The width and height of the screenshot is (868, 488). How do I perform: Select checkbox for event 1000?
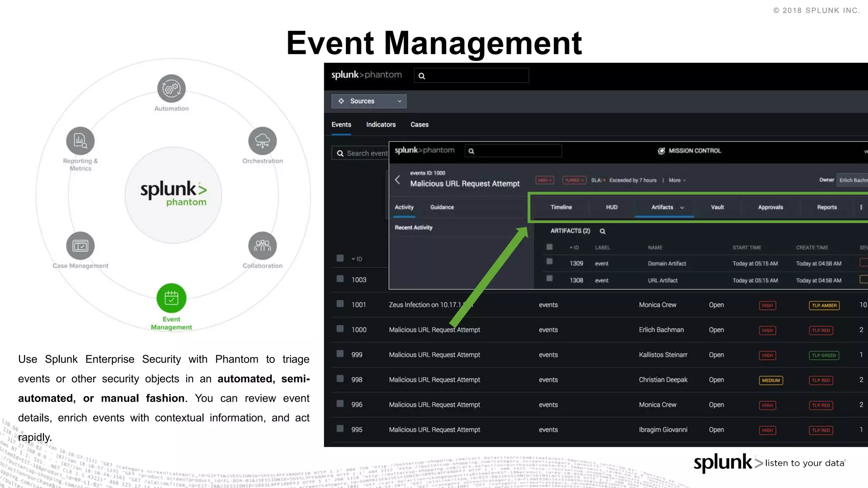tap(340, 329)
